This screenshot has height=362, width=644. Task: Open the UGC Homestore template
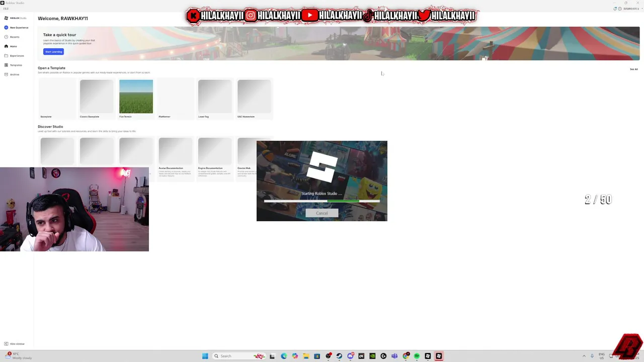point(254,99)
